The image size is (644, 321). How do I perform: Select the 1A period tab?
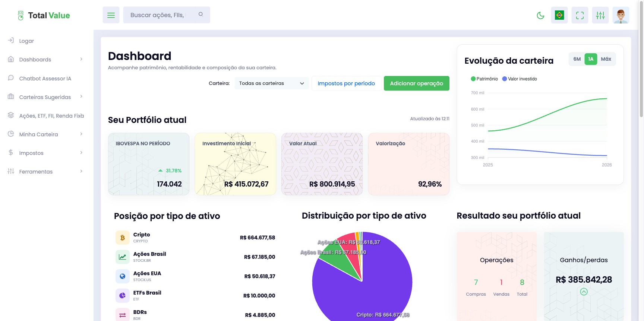pyautogui.click(x=591, y=59)
